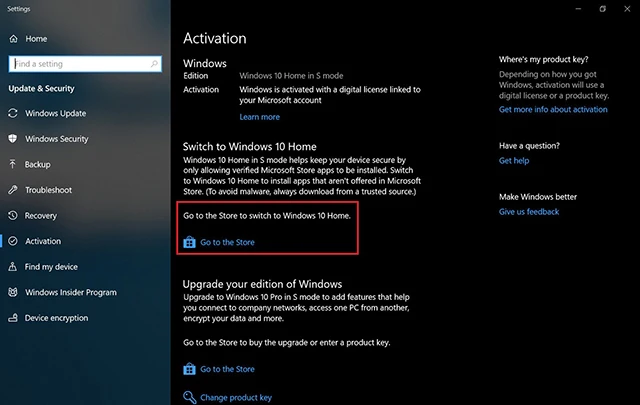Screen dimensions: 640x405
Task: Click the Backup arrow icon
Action: [x=13, y=164]
